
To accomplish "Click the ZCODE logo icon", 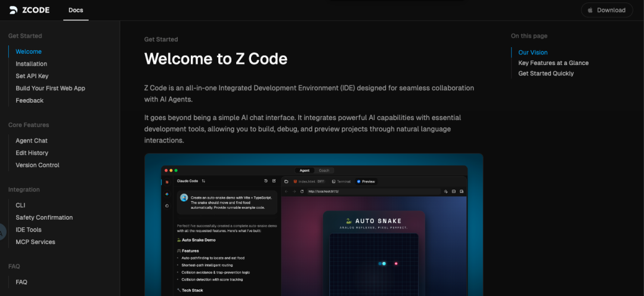I will 14,10.
